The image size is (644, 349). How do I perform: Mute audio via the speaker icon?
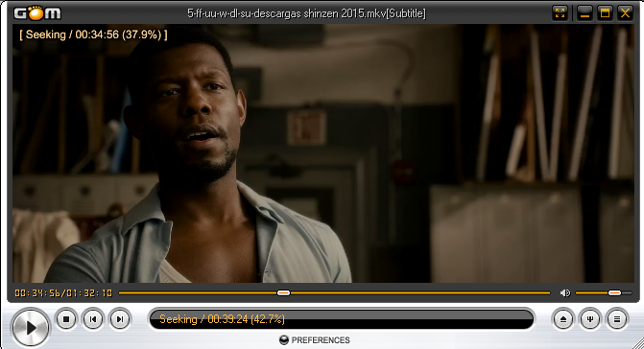click(x=565, y=292)
